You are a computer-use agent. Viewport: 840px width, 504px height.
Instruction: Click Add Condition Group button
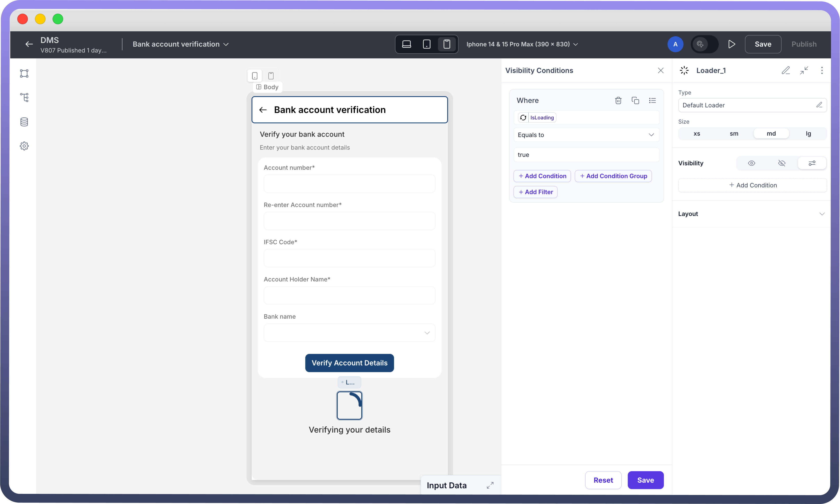(613, 176)
